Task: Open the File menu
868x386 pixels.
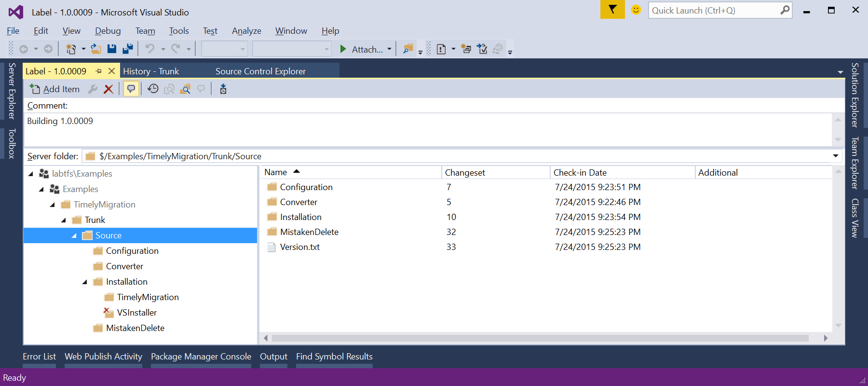Action: tap(13, 31)
